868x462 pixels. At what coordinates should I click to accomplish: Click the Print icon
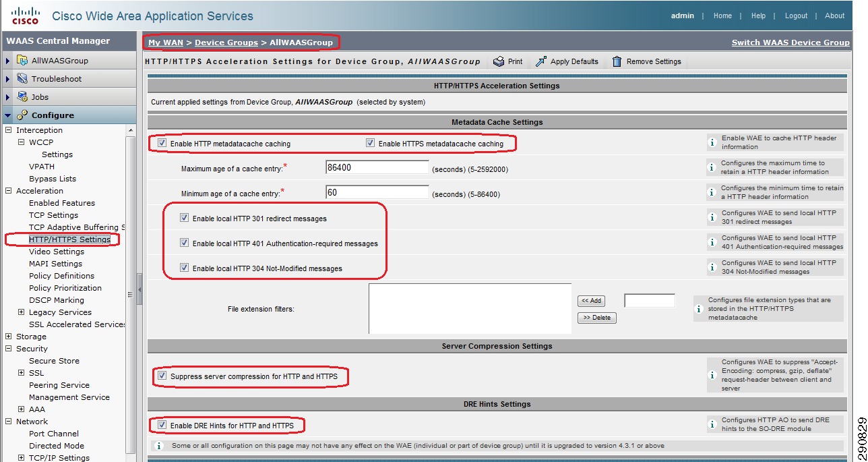[499, 61]
